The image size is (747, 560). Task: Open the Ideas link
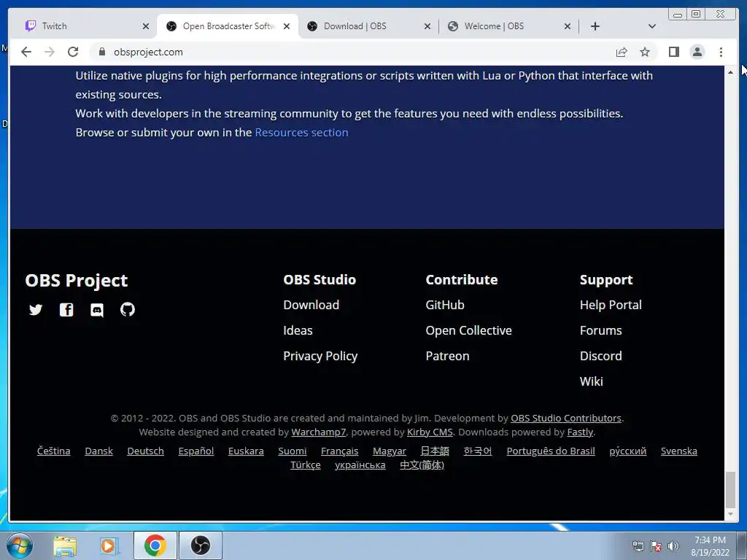298,330
